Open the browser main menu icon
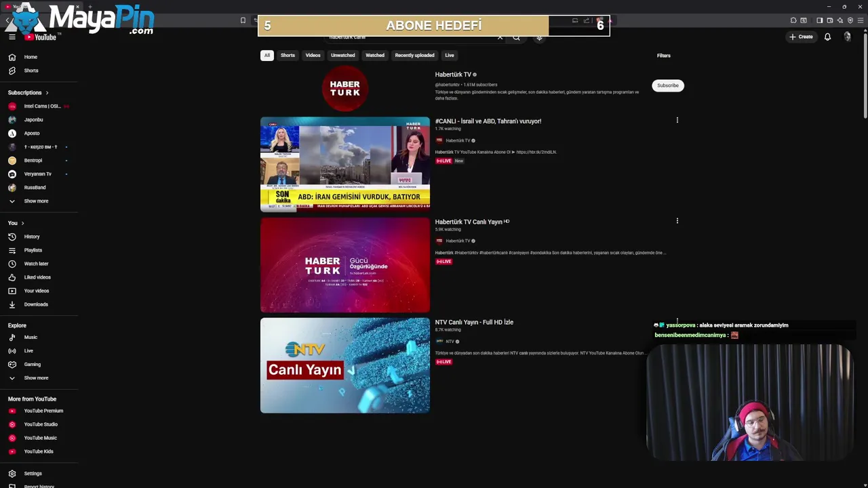The width and height of the screenshot is (868, 488). point(861,20)
